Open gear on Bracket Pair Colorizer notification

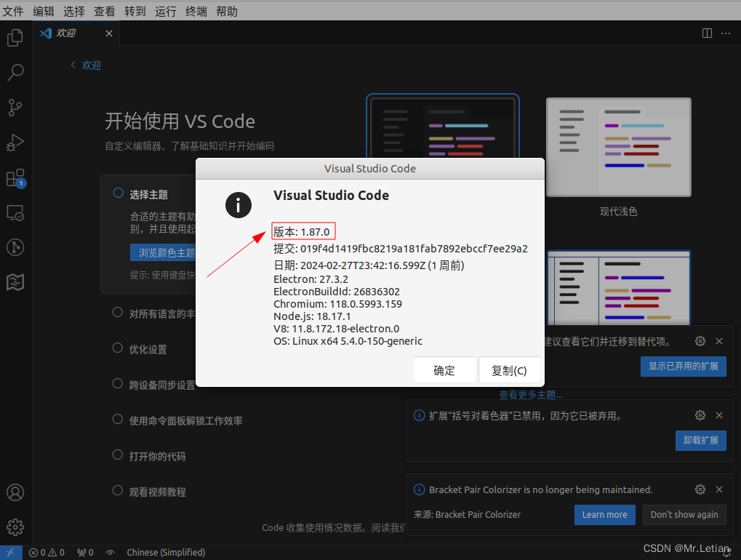pos(700,489)
